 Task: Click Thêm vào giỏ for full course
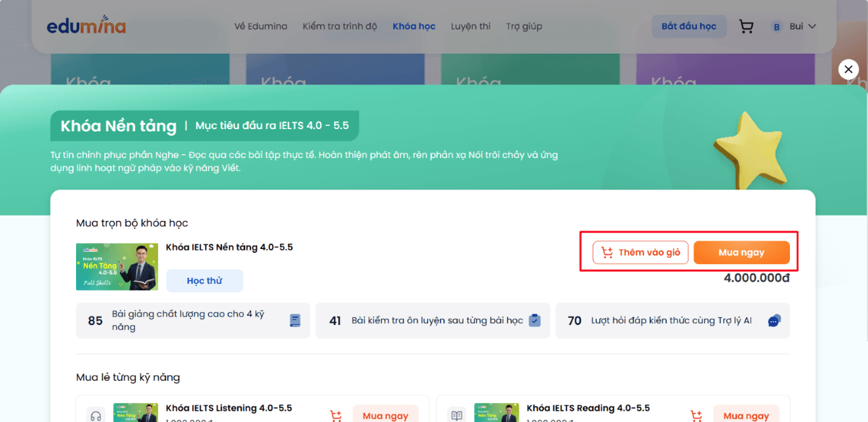[641, 252]
